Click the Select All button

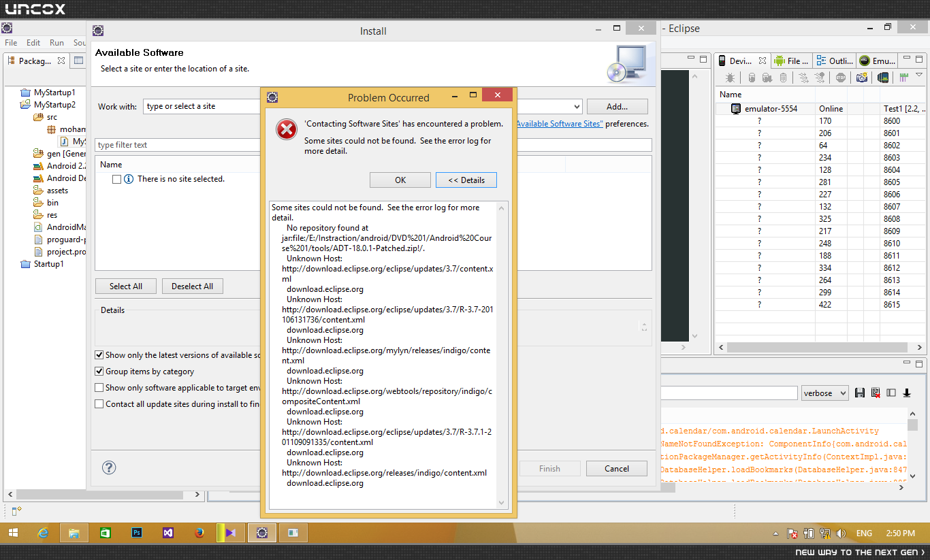126,286
